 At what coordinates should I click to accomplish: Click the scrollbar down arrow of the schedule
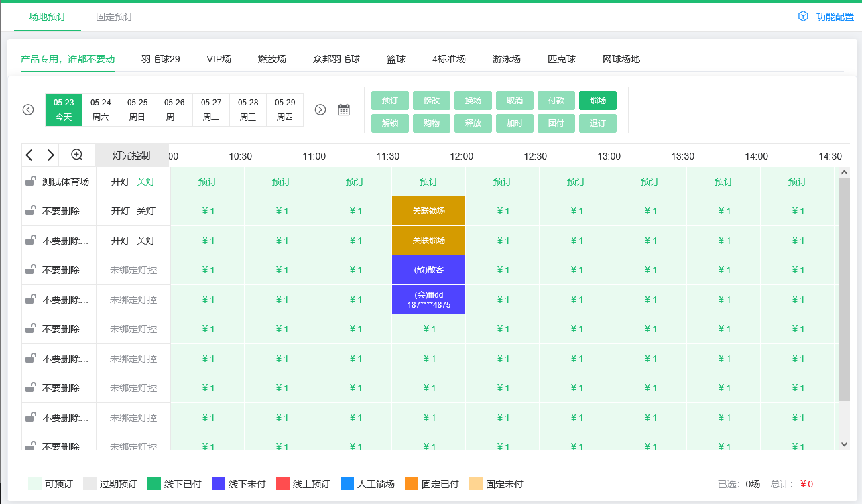pos(844,444)
